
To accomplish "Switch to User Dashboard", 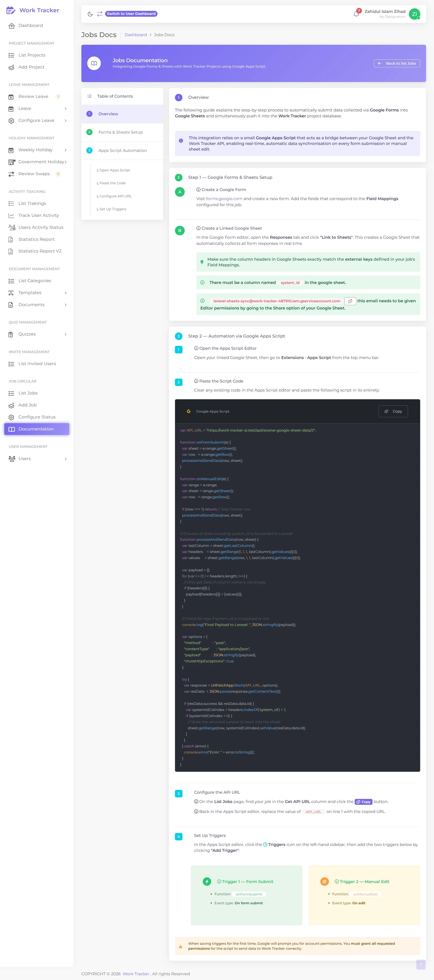I will tap(131, 14).
